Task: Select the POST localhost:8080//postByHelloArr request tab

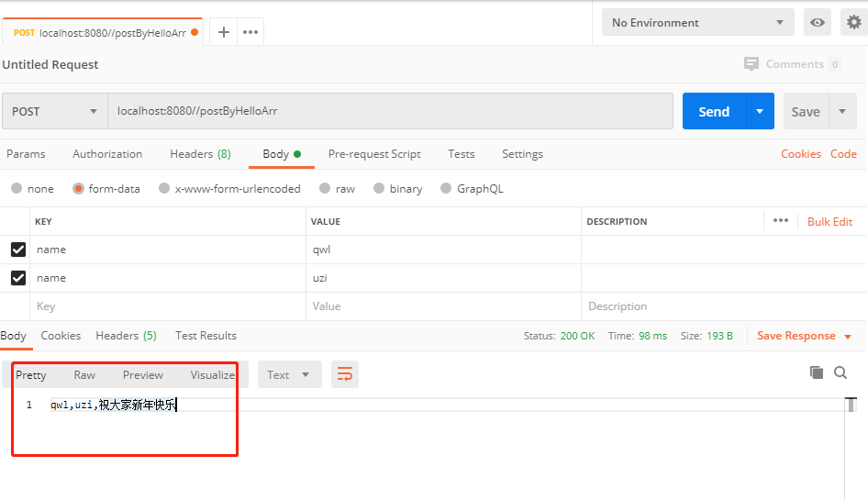Action: click(103, 32)
